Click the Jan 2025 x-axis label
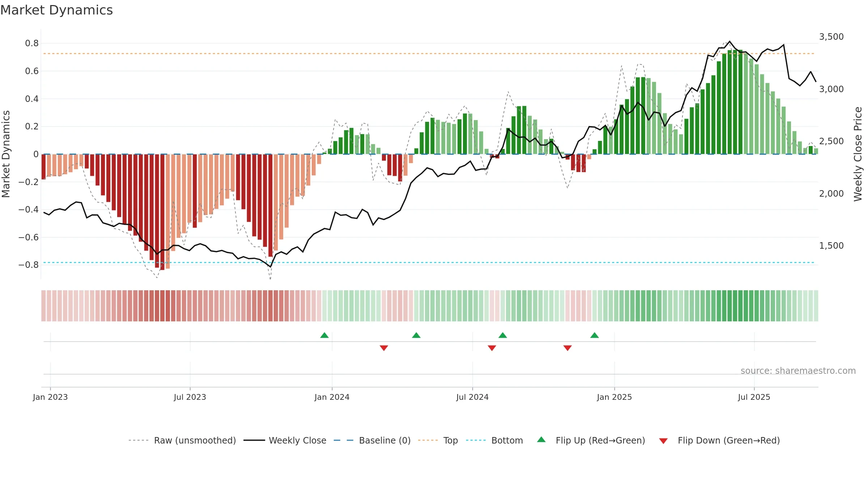868x488 pixels. 614,397
